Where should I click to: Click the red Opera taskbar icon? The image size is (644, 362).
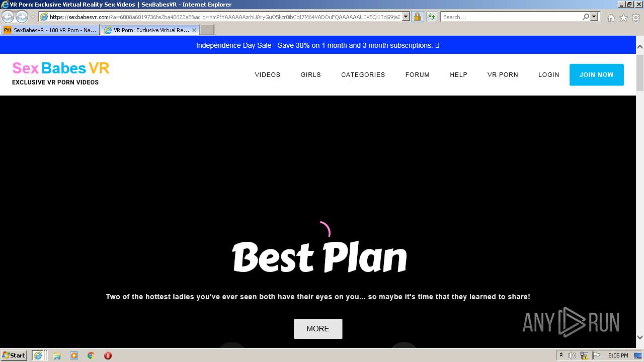pos(108,355)
